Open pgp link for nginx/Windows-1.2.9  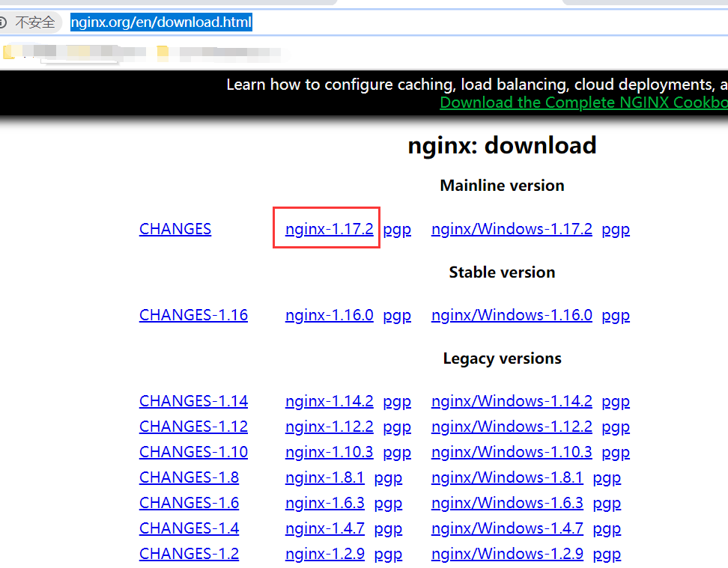607,555
